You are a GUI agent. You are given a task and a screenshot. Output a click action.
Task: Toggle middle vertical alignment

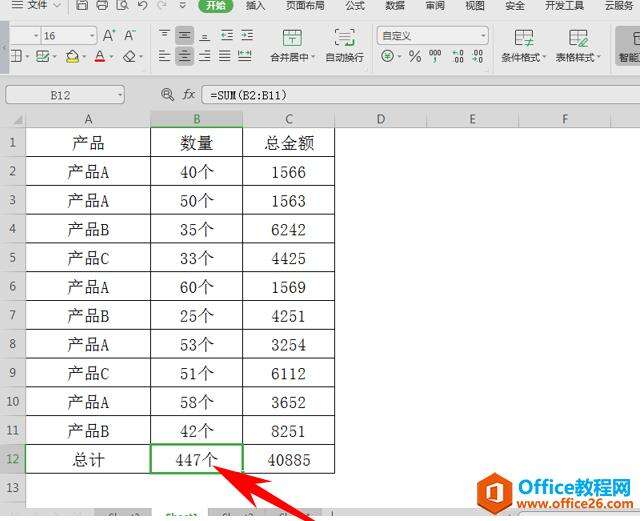tap(184, 36)
